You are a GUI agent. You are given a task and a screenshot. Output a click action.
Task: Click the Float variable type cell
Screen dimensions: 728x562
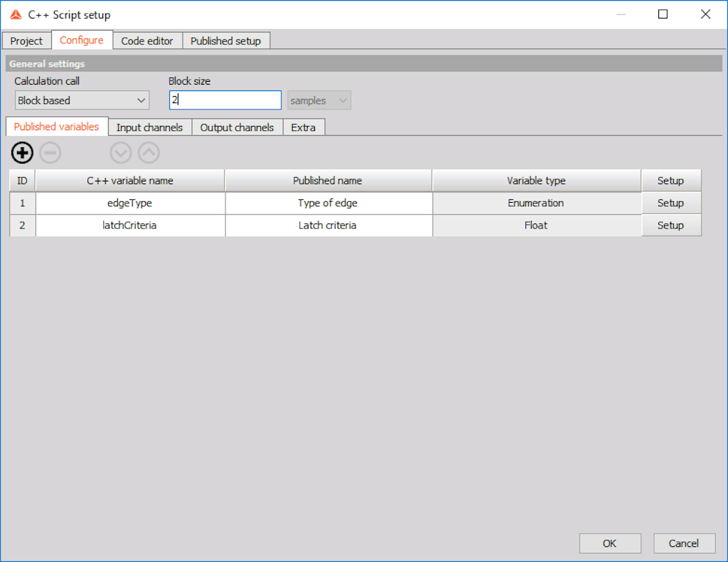tap(536, 226)
